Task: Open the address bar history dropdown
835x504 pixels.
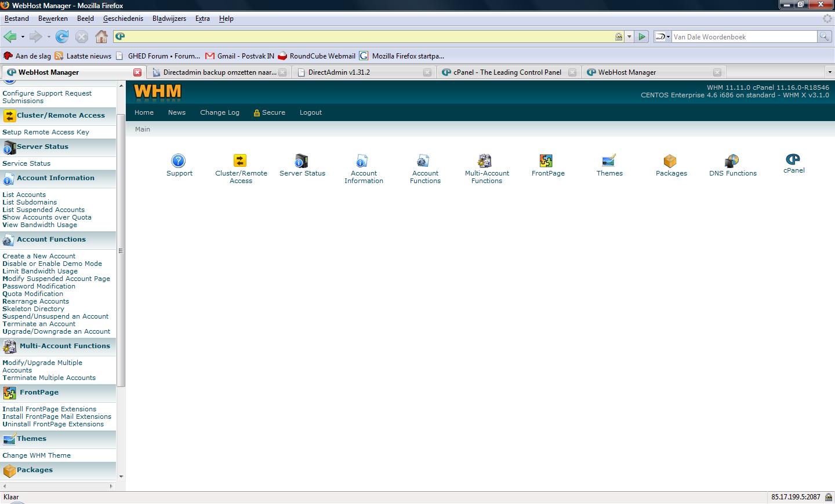Action: [x=629, y=36]
